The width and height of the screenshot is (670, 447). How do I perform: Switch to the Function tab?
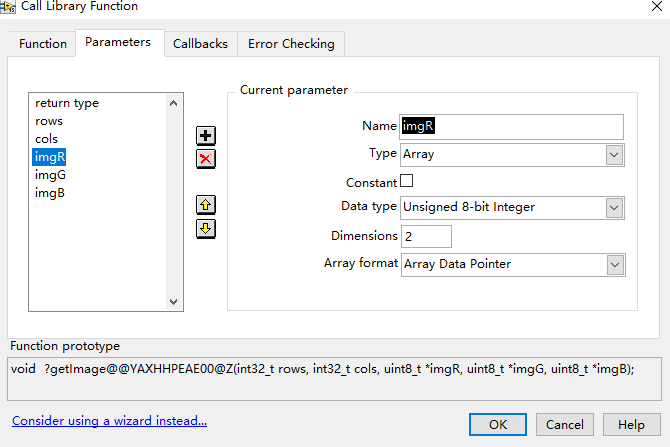pyautogui.click(x=43, y=44)
